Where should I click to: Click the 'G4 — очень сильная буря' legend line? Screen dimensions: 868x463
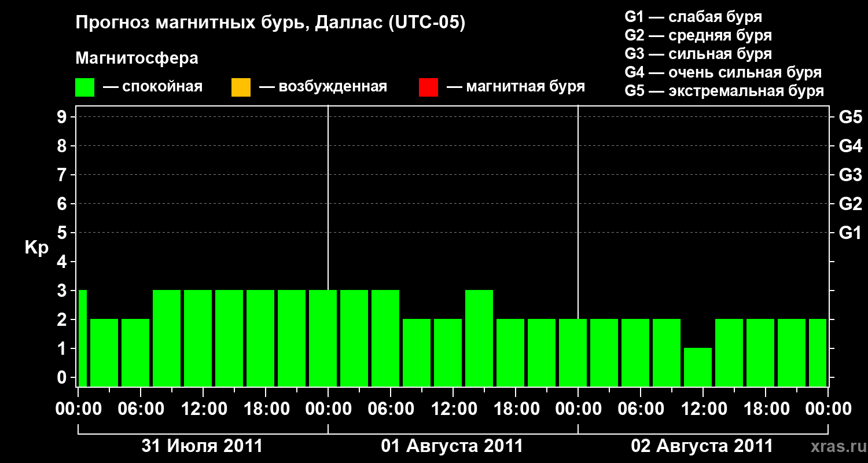click(x=723, y=72)
